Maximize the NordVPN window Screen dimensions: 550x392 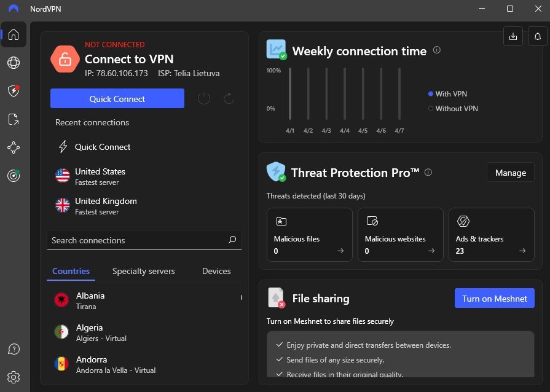coord(510,9)
